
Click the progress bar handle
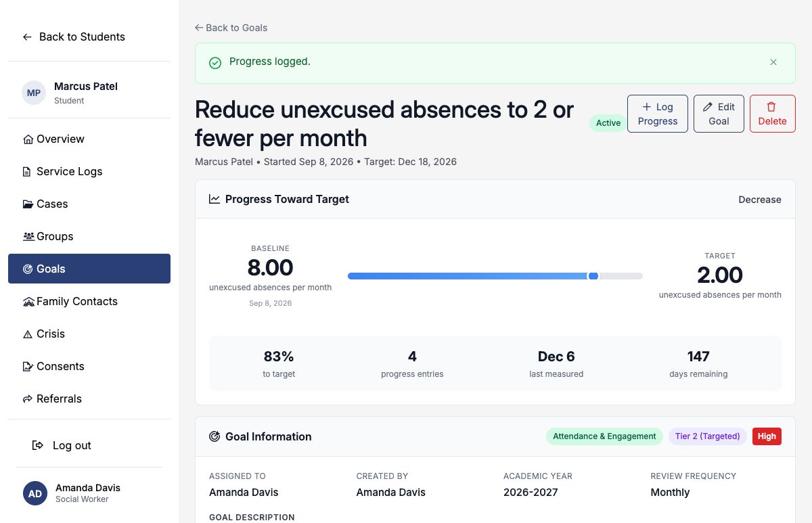tap(593, 276)
